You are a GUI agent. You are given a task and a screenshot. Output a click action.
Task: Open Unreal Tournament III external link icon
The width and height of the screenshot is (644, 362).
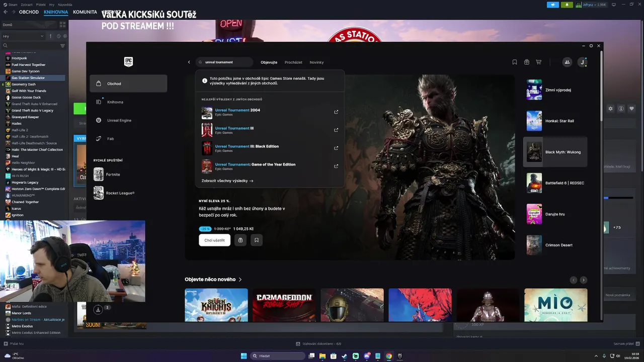point(336,130)
